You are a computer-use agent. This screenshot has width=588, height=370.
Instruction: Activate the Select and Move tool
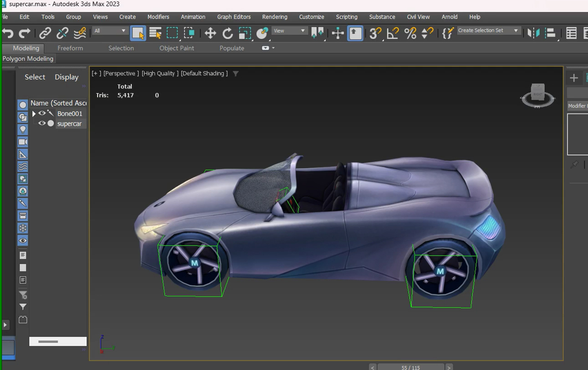click(x=210, y=33)
